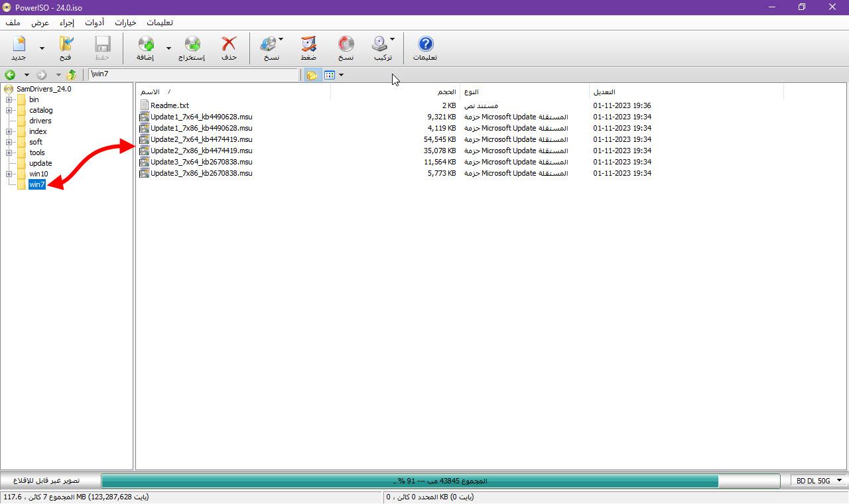Sort by the Size (الحجم) column header
The image size is (849, 504).
pos(395,92)
